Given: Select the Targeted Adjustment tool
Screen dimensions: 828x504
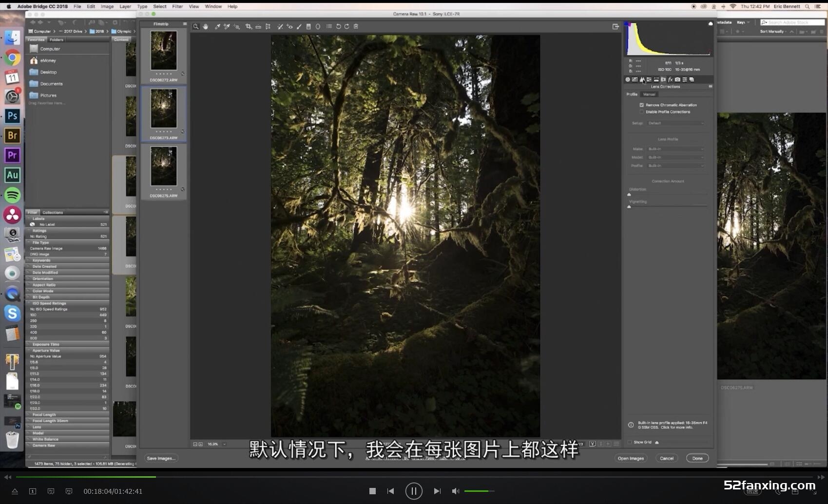Looking at the screenshot, I should point(237,27).
